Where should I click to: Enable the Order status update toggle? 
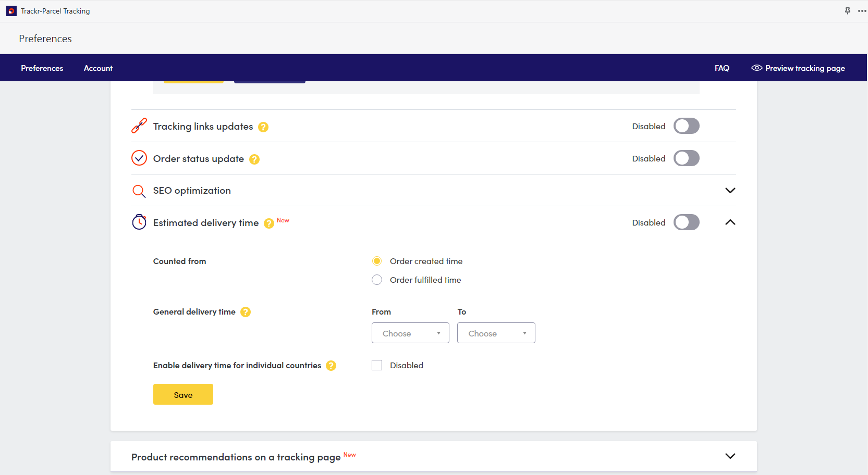point(686,158)
